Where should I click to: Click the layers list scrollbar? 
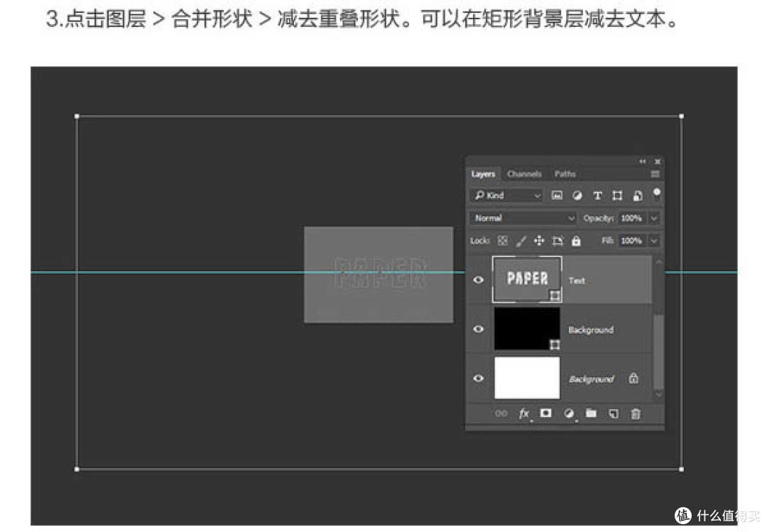click(x=658, y=352)
